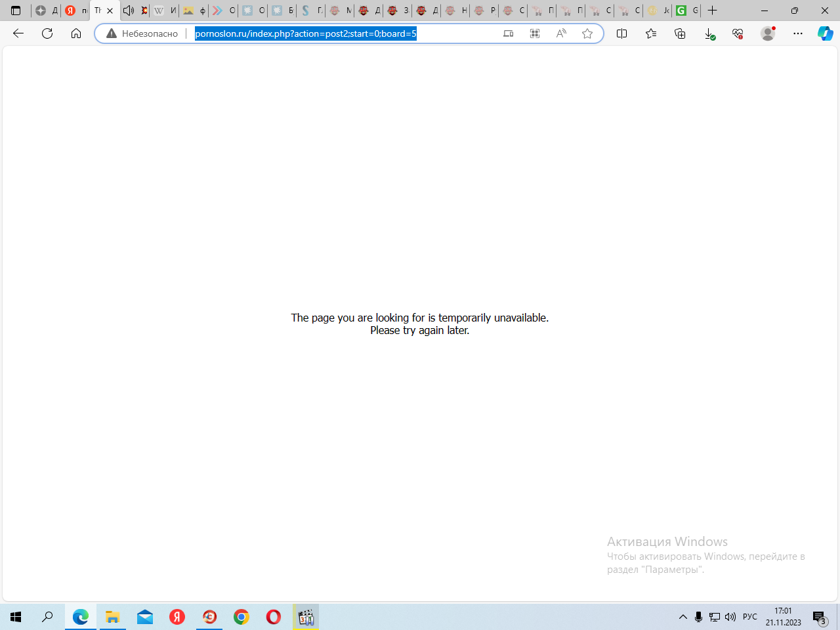Image resolution: width=840 pixels, height=630 pixels.
Task: Switch to the green G icon tab
Action: pos(687,10)
